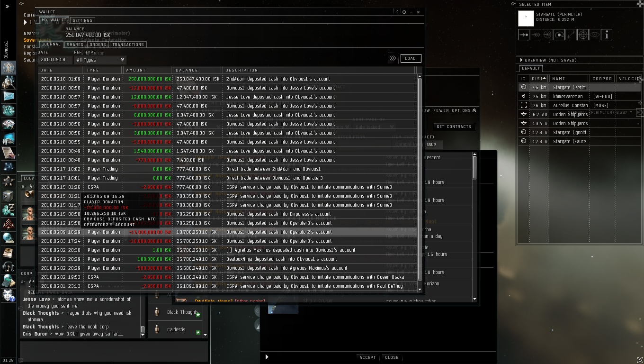
Task: Select the 'Stargate (Ignoitt' row in the Overview
Action: coord(580,132)
